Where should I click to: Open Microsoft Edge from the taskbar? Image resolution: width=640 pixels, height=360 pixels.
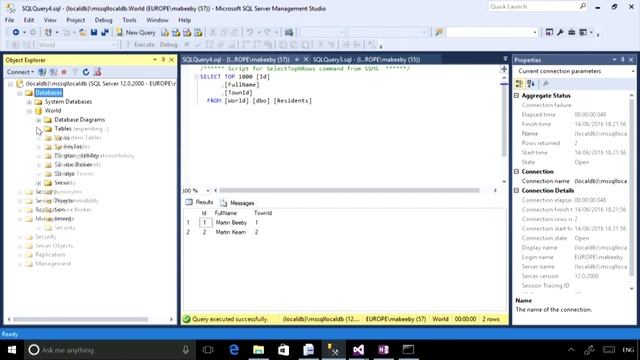234,350
